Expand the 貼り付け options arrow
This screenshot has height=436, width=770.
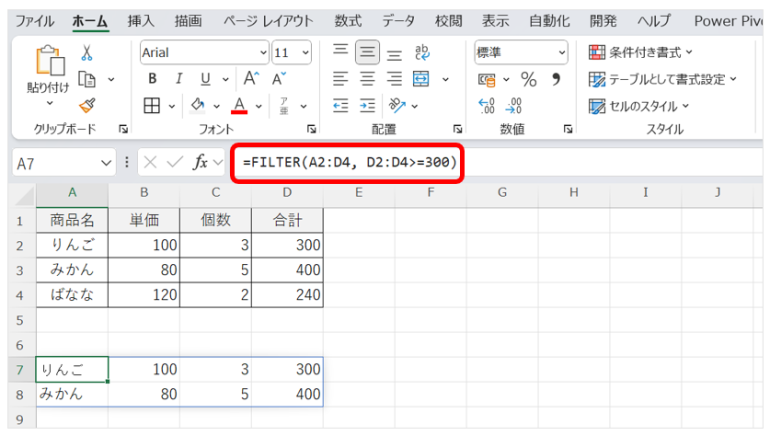pyautogui.click(x=50, y=103)
